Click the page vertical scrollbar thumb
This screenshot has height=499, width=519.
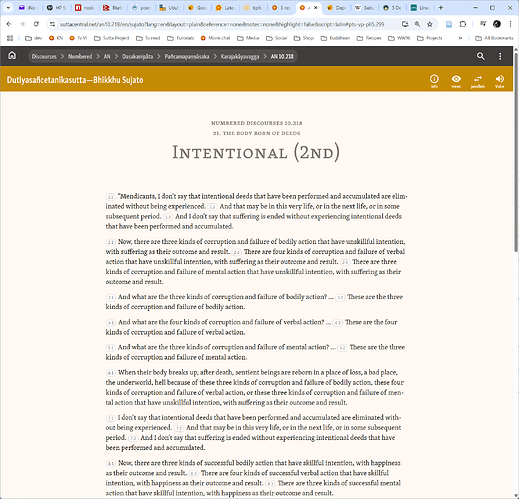coord(516,152)
